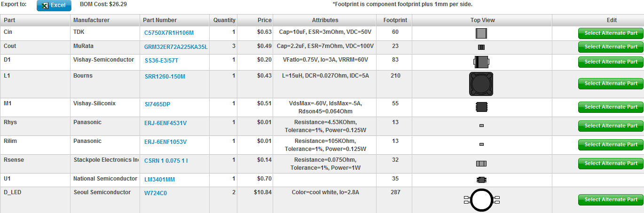Click the Rsense resistor top view image
Screen dimensions: 644x213
(481, 164)
